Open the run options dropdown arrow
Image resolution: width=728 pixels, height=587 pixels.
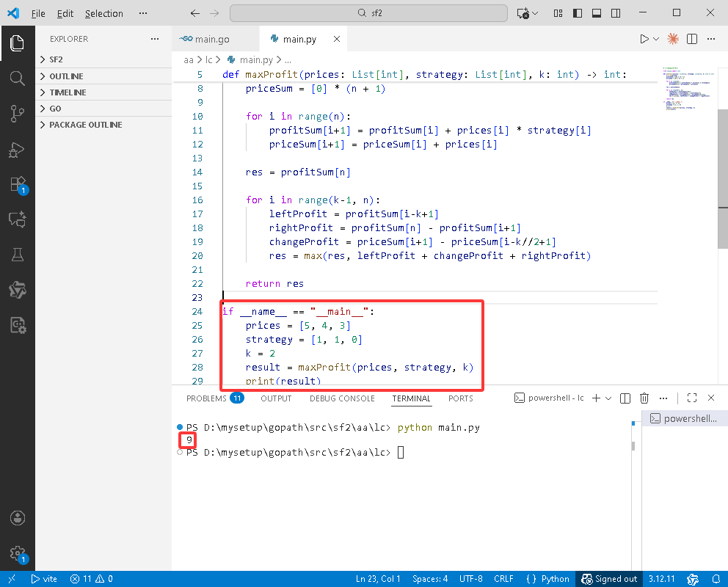coord(656,39)
